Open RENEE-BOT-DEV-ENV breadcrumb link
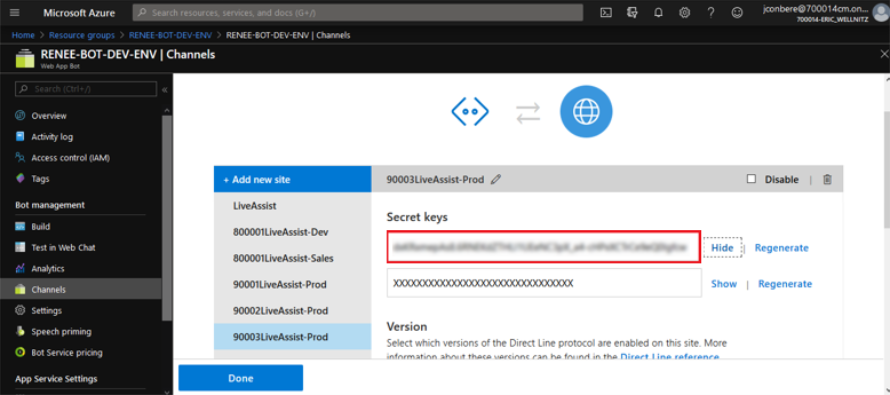Image resolution: width=890 pixels, height=395 pixels. tap(170, 35)
